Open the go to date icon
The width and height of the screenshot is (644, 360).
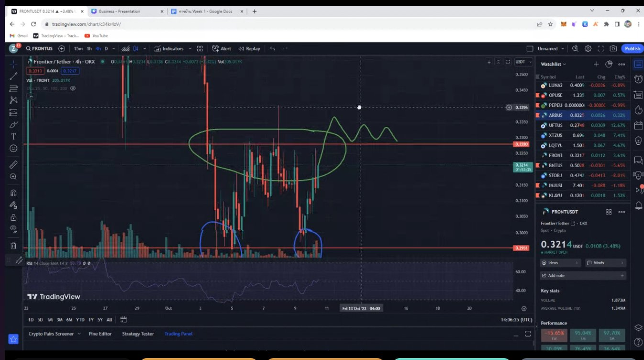(123, 319)
